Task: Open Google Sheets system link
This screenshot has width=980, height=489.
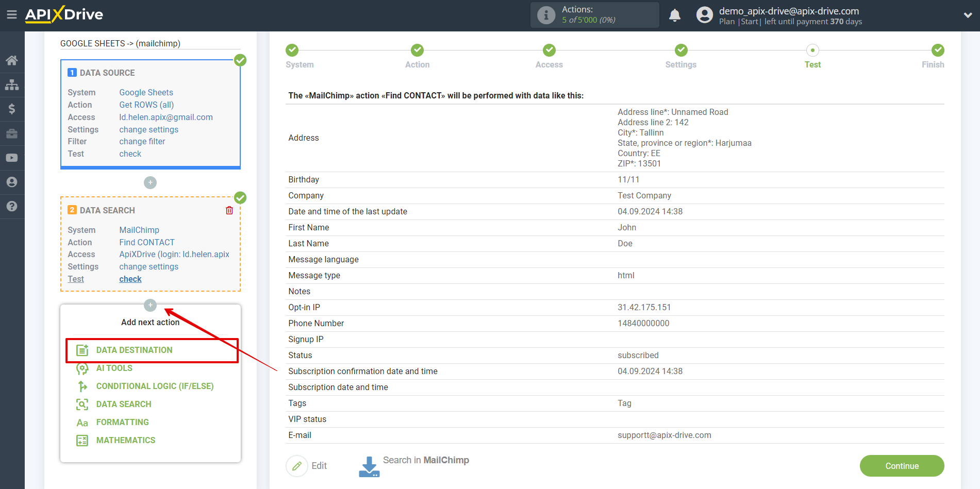Action: pyautogui.click(x=146, y=92)
